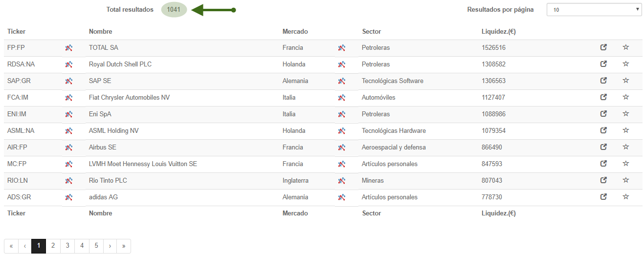Image resolution: width=644 pixels, height=255 pixels.
Task: Click the 1041 total results badge
Action: [x=174, y=10]
